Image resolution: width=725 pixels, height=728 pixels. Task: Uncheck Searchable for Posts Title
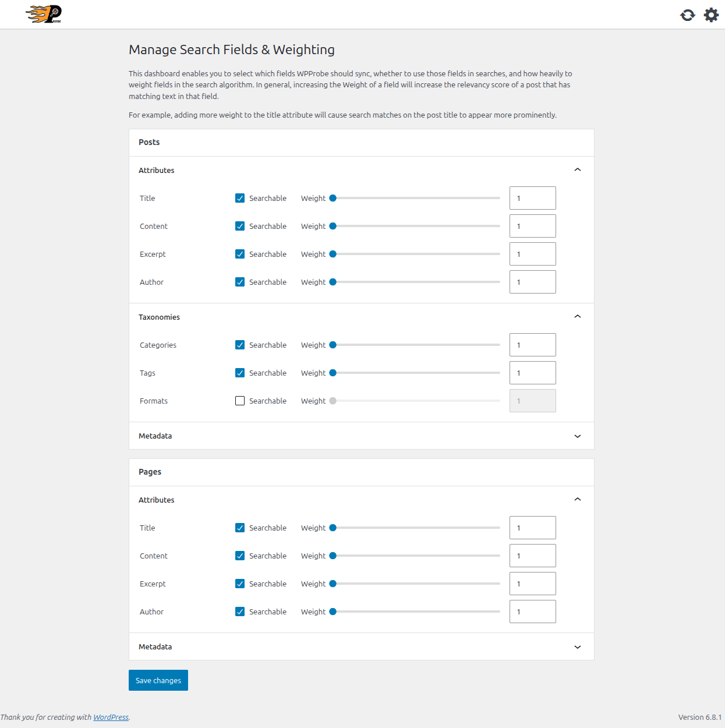coord(240,198)
